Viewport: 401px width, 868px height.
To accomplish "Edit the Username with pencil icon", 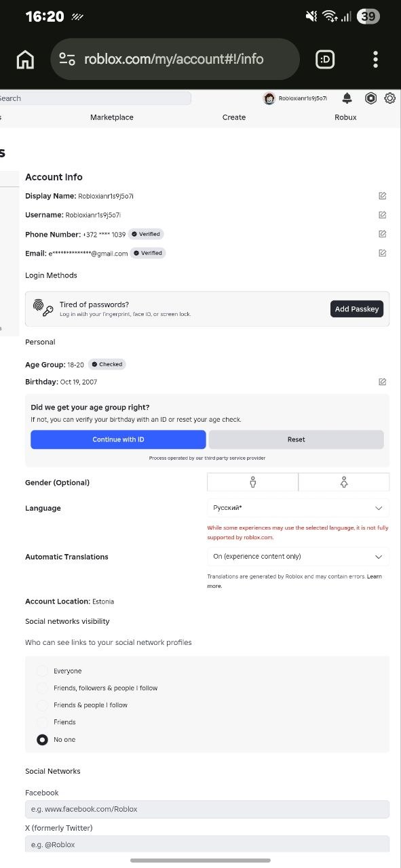I will (383, 215).
